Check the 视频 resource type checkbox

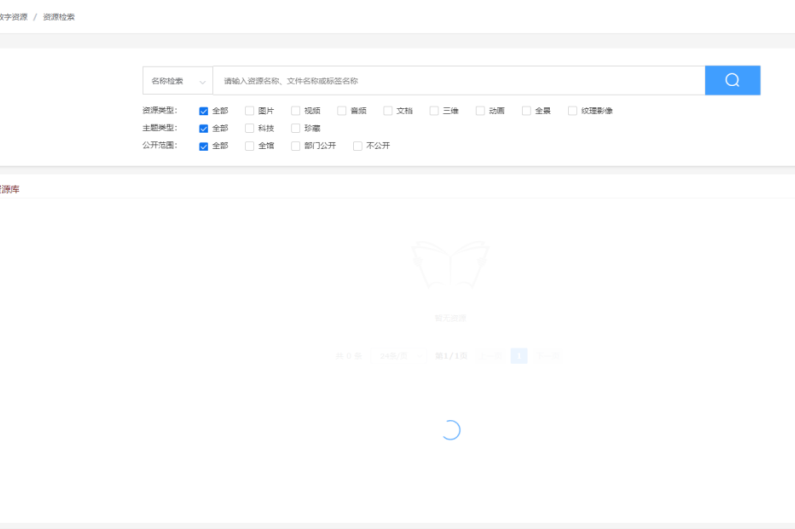point(296,111)
